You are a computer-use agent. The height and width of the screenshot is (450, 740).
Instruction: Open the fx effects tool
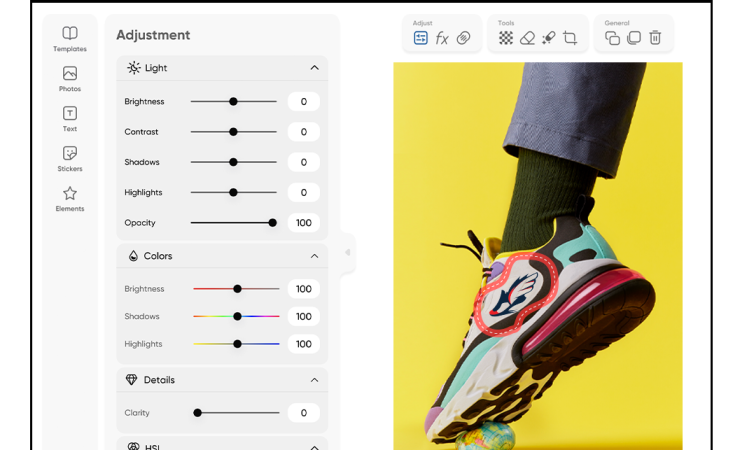442,38
